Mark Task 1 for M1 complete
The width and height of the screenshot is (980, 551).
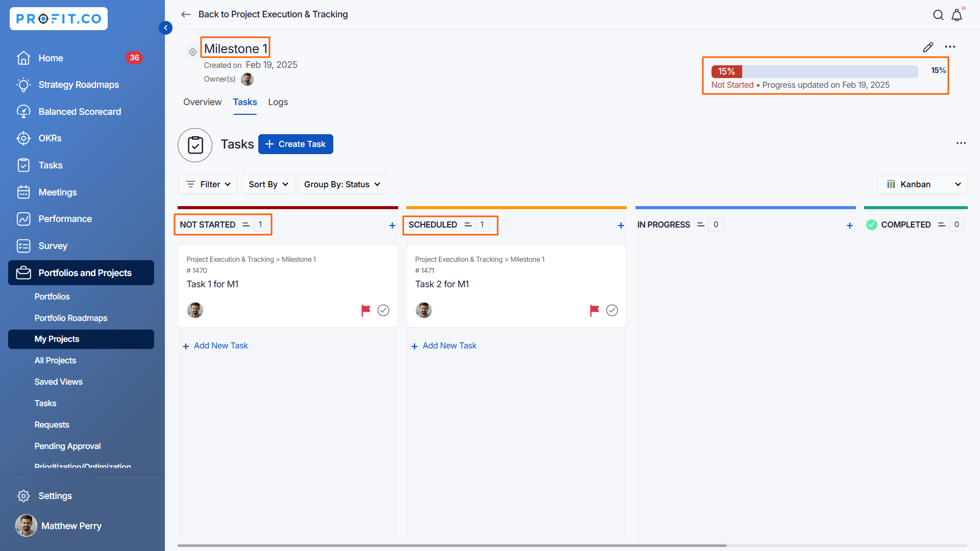tap(383, 310)
